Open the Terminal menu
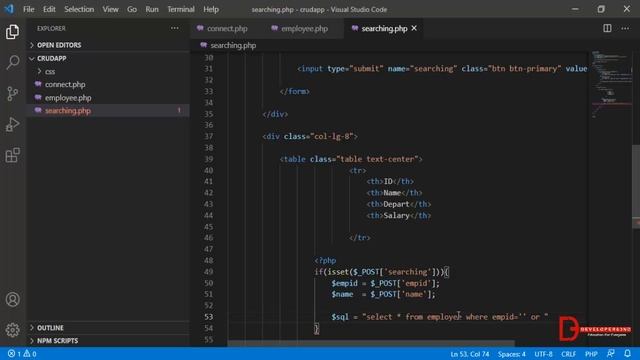The height and width of the screenshot is (360, 640). point(181,9)
